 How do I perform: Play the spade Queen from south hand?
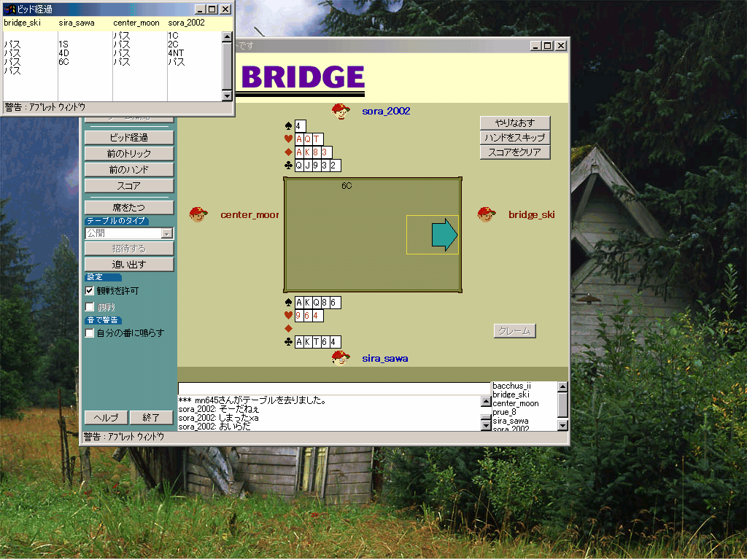coord(316,303)
